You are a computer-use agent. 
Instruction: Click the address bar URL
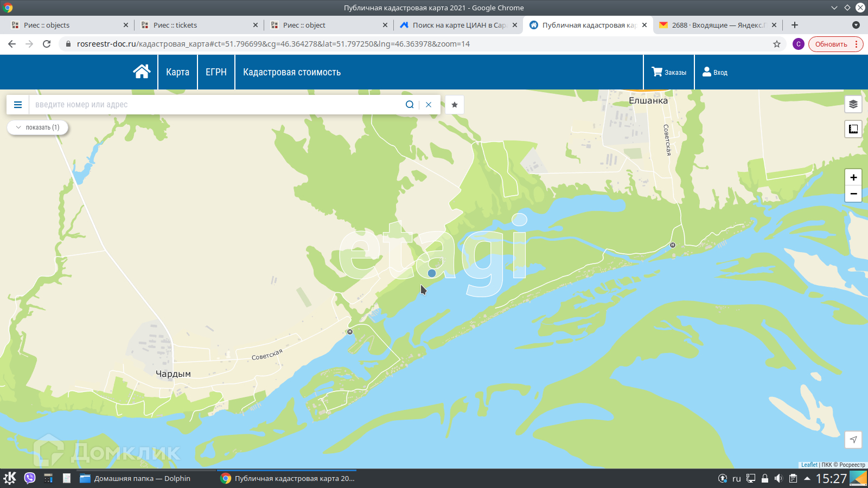click(x=273, y=44)
